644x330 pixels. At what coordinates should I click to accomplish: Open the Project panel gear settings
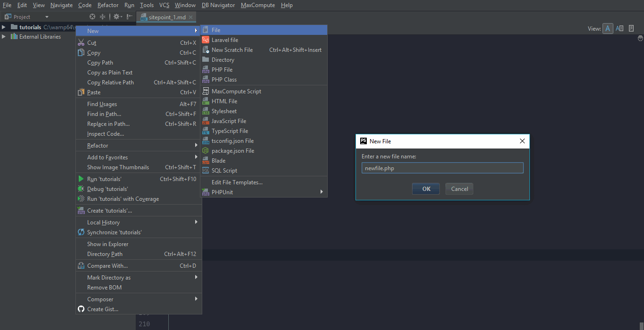117,16
